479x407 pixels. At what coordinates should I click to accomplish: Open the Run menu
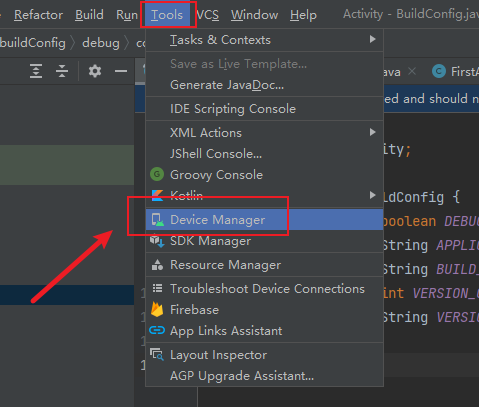pos(127,15)
